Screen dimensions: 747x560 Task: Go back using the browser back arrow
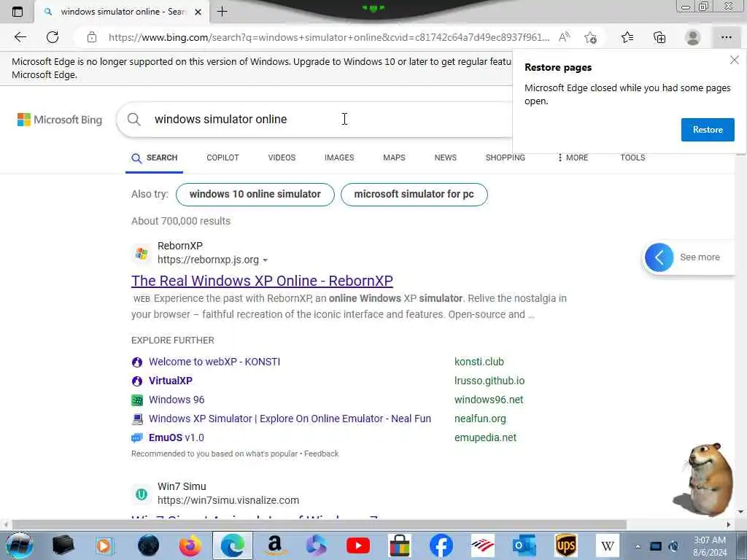20,37
